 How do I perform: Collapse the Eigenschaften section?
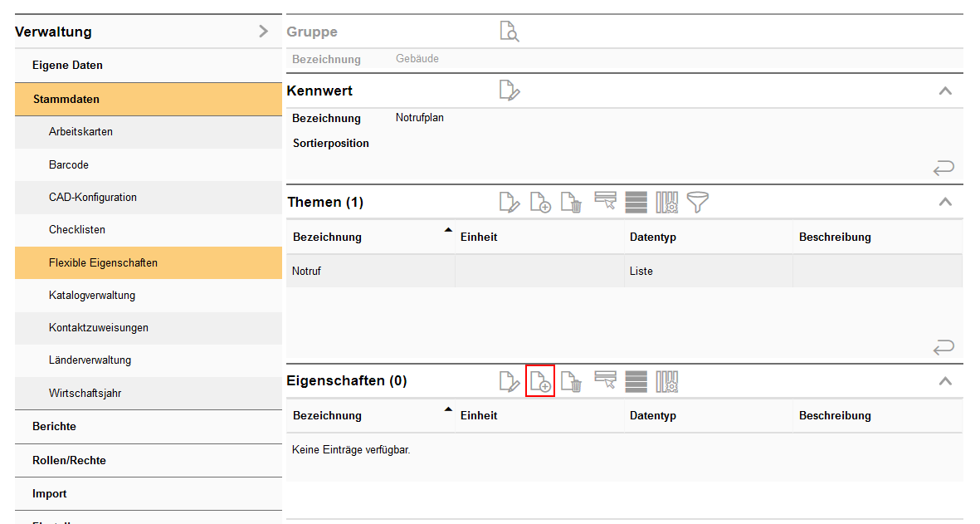click(x=944, y=381)
